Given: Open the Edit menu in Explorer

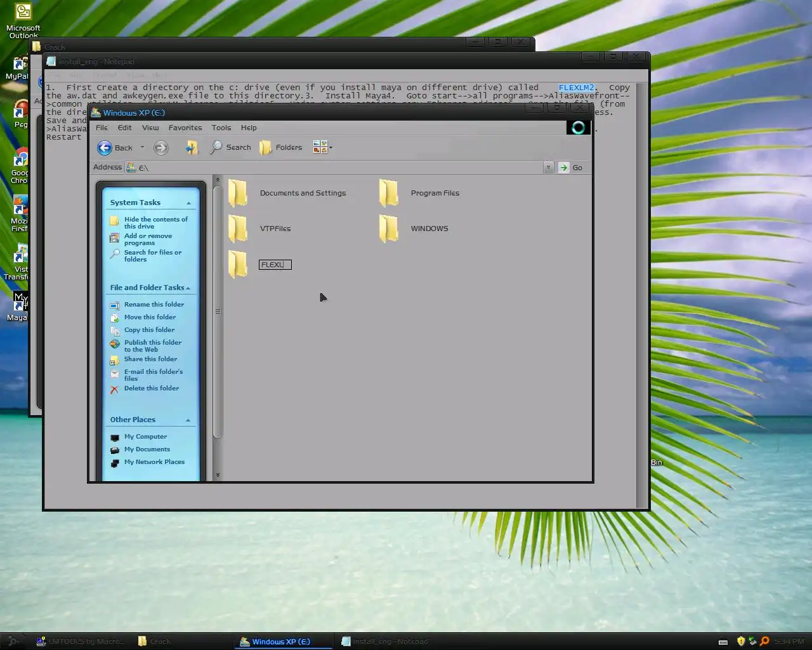Looking at the screenshot, I should tap(125, 128).
